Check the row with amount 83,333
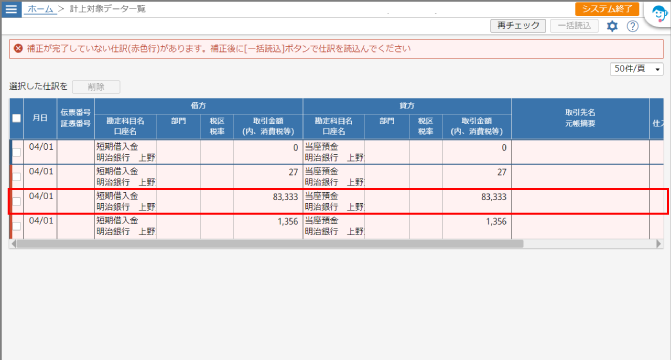The height and width of the screenshot is (360, 671). coord(17,201)
